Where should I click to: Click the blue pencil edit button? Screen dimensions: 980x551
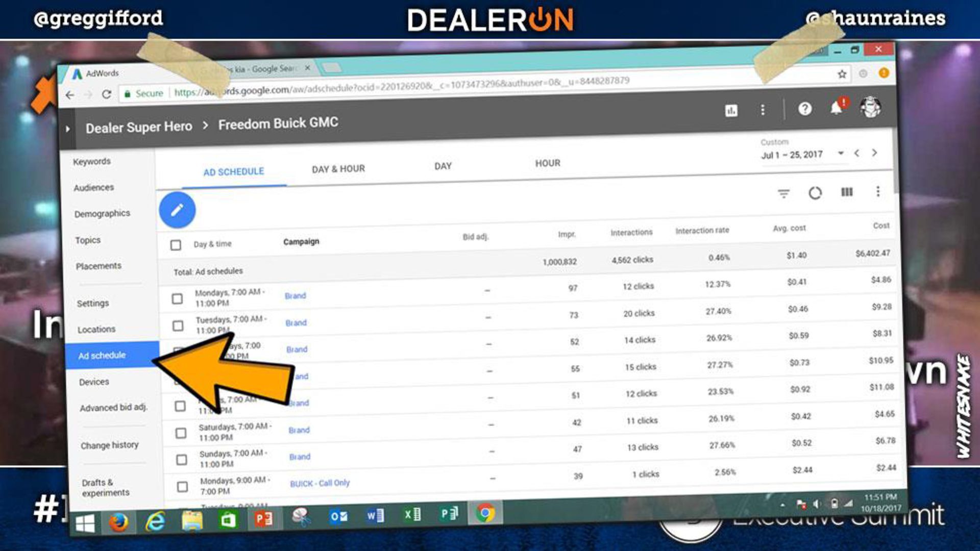(x=177, y=210)
